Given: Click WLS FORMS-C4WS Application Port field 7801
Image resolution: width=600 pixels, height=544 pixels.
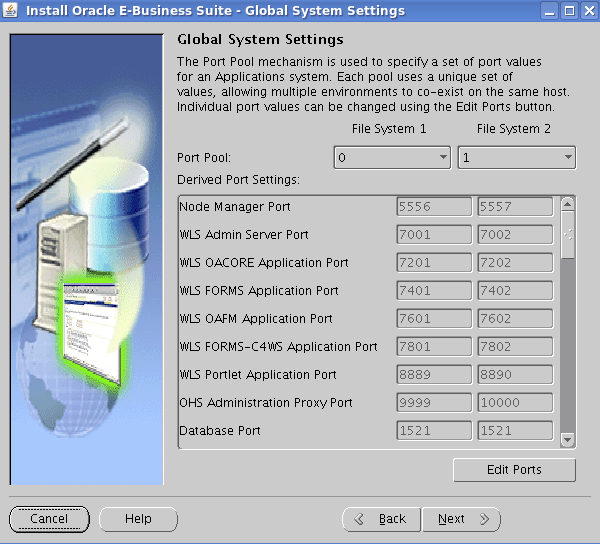Looking at the screenshot, I should pos(434,347).
